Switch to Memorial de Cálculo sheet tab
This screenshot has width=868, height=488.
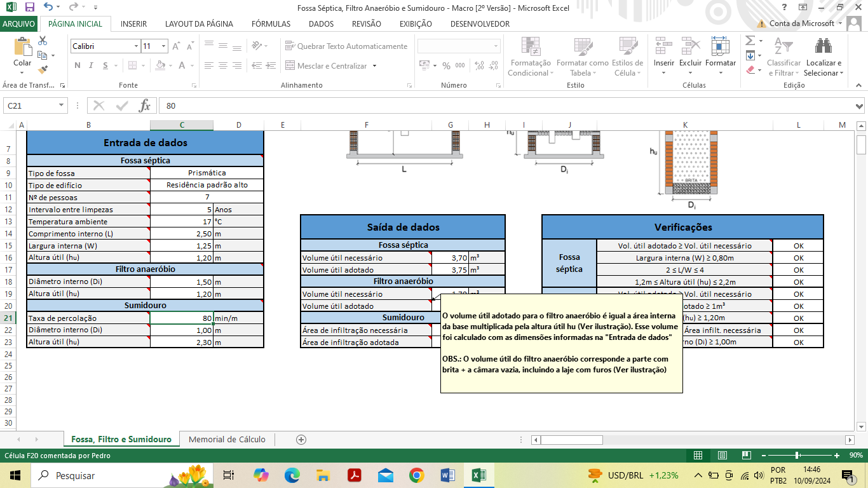[x=227, y=440]
